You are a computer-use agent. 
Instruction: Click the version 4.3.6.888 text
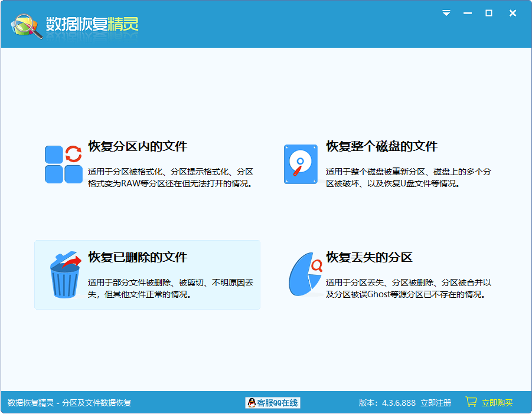(x=387, y=403)
